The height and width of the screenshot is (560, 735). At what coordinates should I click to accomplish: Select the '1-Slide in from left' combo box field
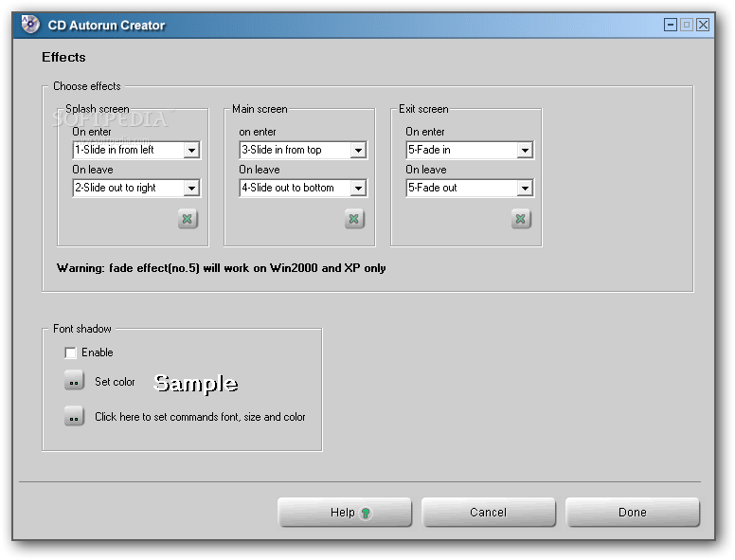(136, 150)
